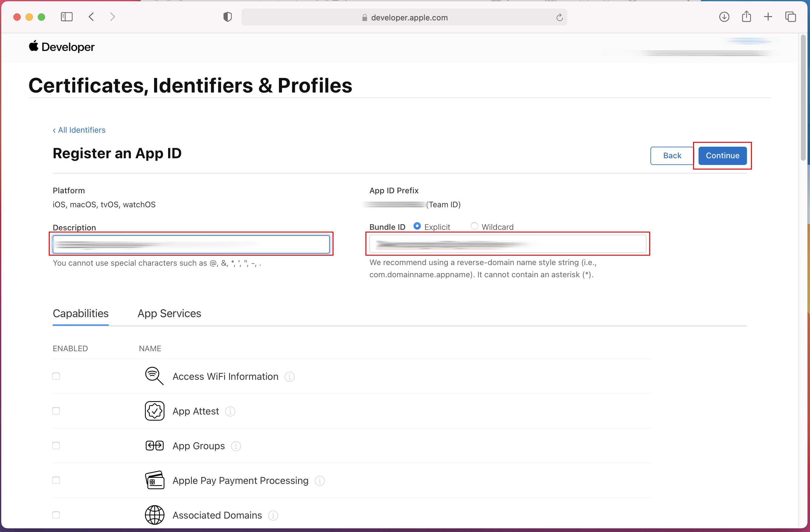Click the privacy shield icon
The image size is (810, 532).
tap(227, 17)
